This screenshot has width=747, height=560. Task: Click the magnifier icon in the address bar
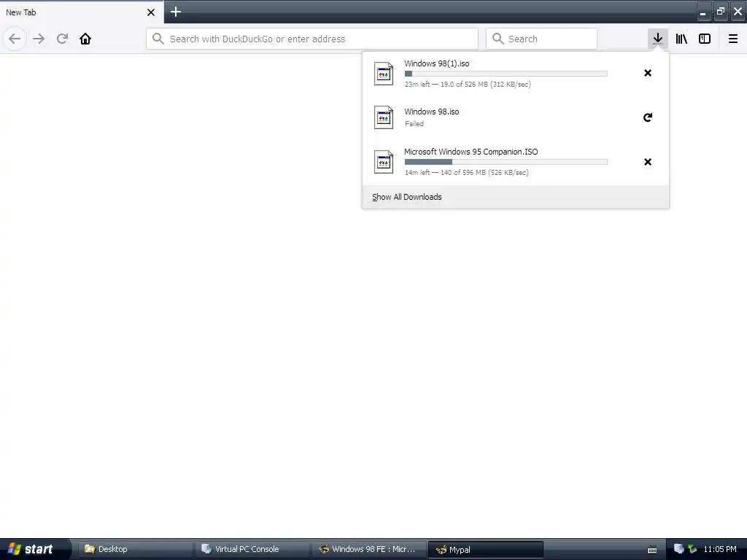click(x=158, y=39)
